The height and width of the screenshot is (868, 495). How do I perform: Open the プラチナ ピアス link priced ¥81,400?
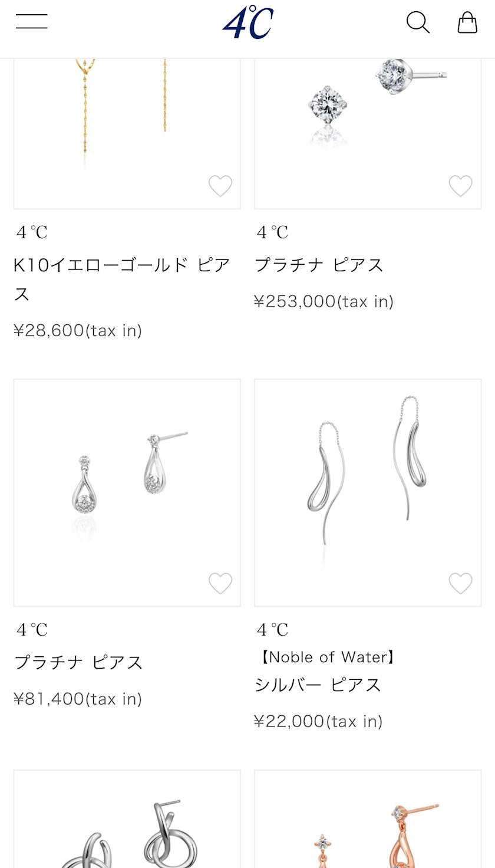tap(78, 662)
